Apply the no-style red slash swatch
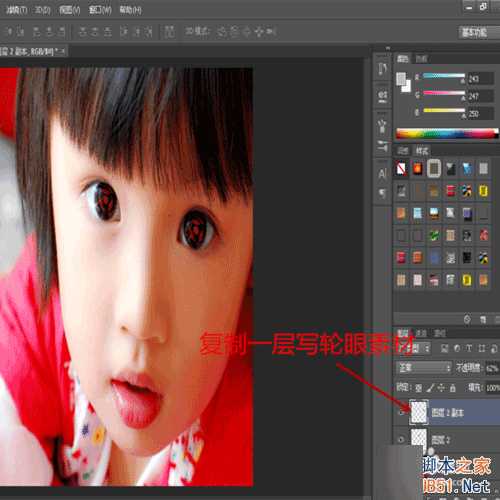The image size is (500, 500). tap(401, 169)
